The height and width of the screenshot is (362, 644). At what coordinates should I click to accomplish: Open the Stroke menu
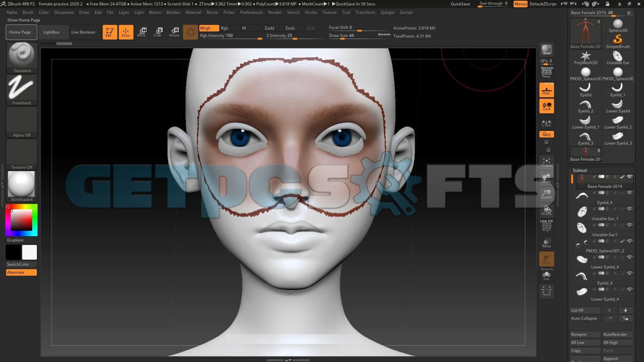tap(311, 12)
